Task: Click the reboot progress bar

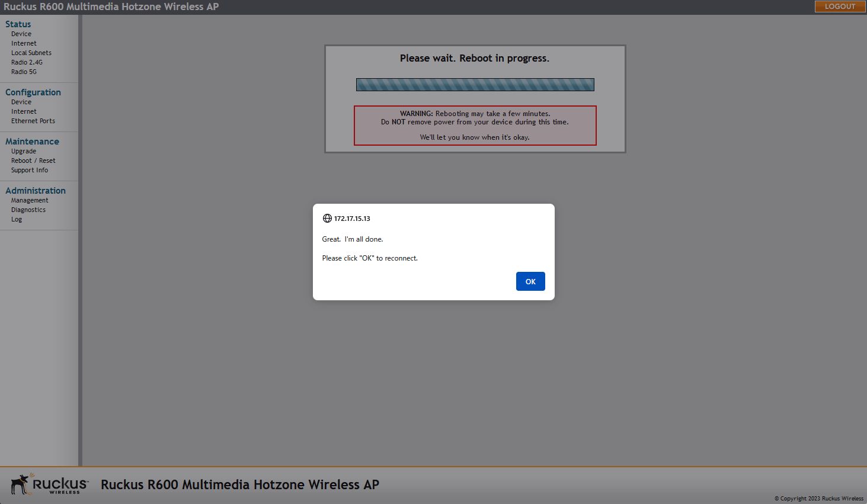Action: pyautogui.click(x=475, y=85)
